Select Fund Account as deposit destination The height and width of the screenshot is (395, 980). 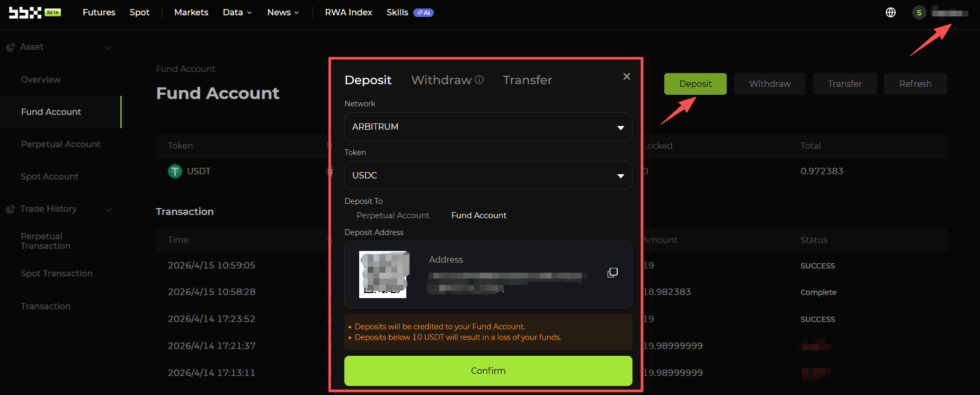(x=478, y=216)
